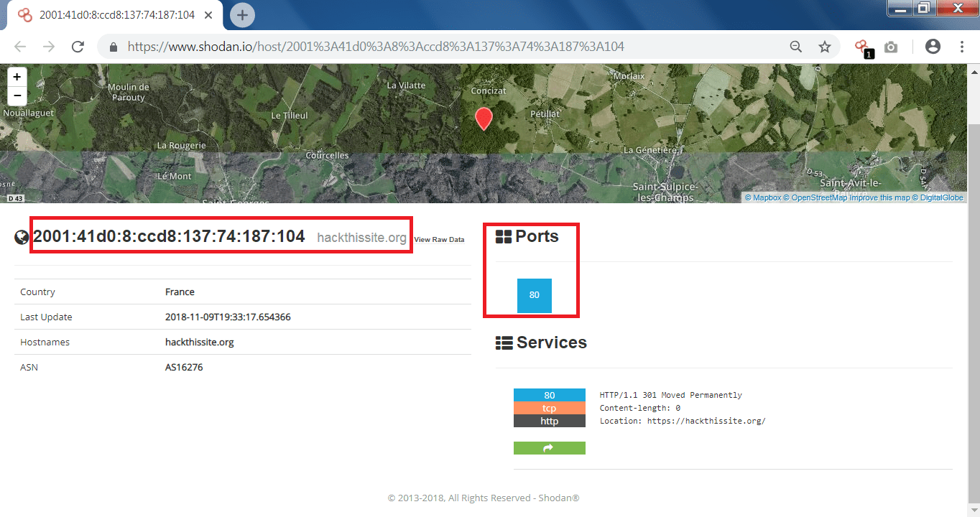Click the HTTP/1.1 301 Moved Permanently line
The width and height of the screenshot is (980, 517).
pos(671,395)
